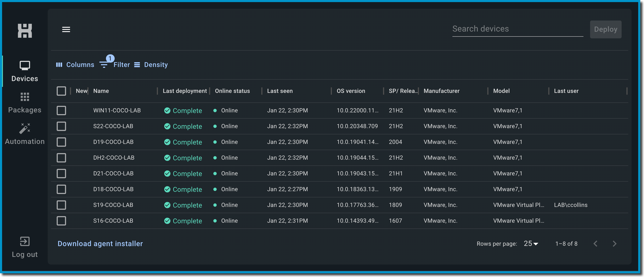644x277 pixels.
Task: Click the S19-COCO-LAB device name
Action: pos(113,205)
